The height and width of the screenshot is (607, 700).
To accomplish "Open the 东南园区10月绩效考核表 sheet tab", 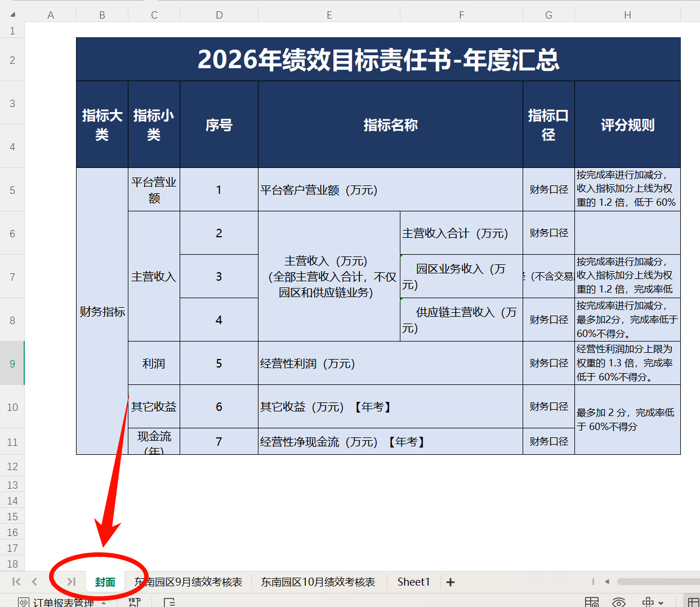I will pos(318,582).
